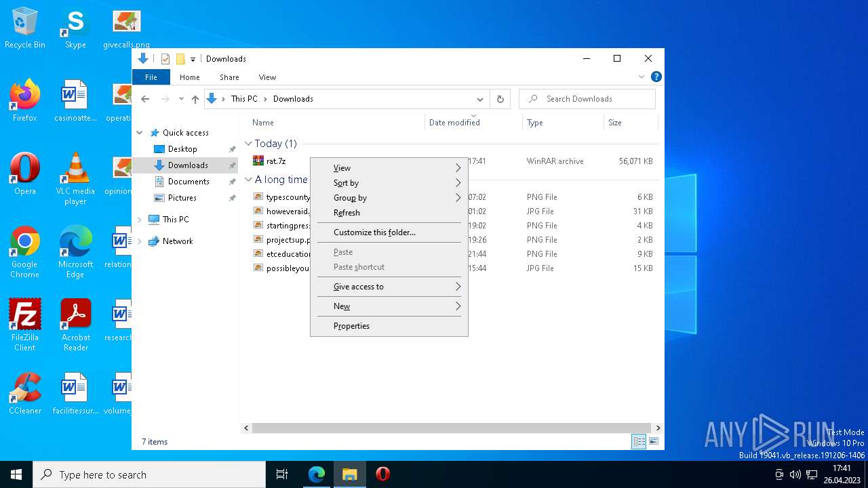This screenshot has height=488, width=868.
Task: Select the rat.7z archive file
Action: [276, 161]
